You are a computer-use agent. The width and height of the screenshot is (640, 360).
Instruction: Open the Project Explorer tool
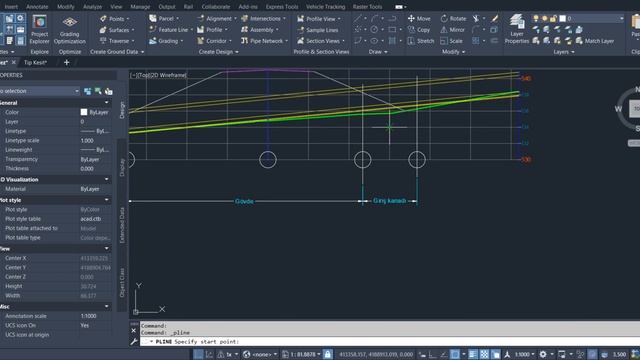40,29
